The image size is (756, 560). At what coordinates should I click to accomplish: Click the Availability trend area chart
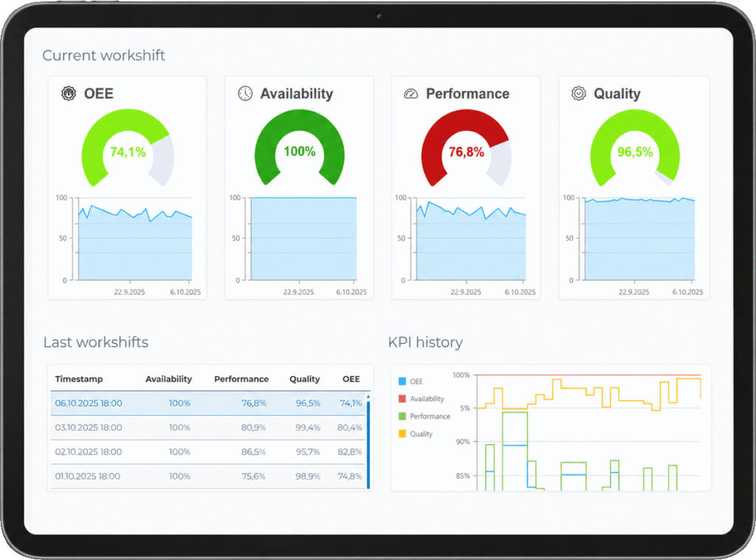point(303,239)
